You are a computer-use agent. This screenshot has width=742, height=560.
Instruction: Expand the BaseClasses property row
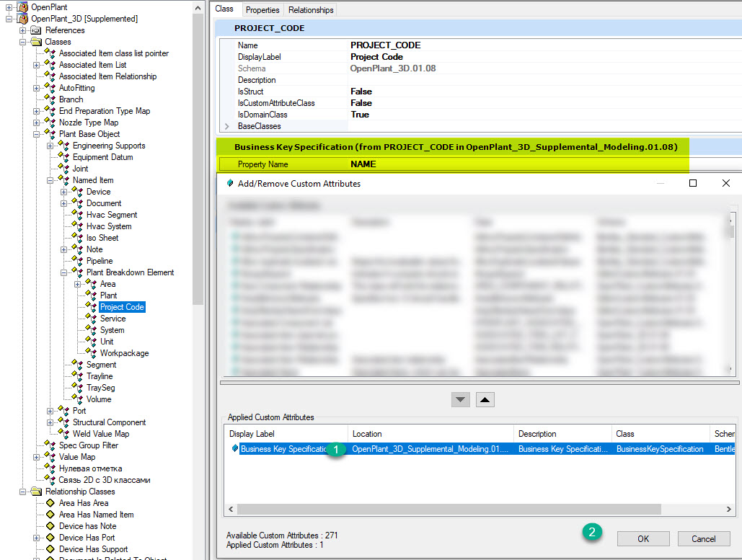pos(227,126)
